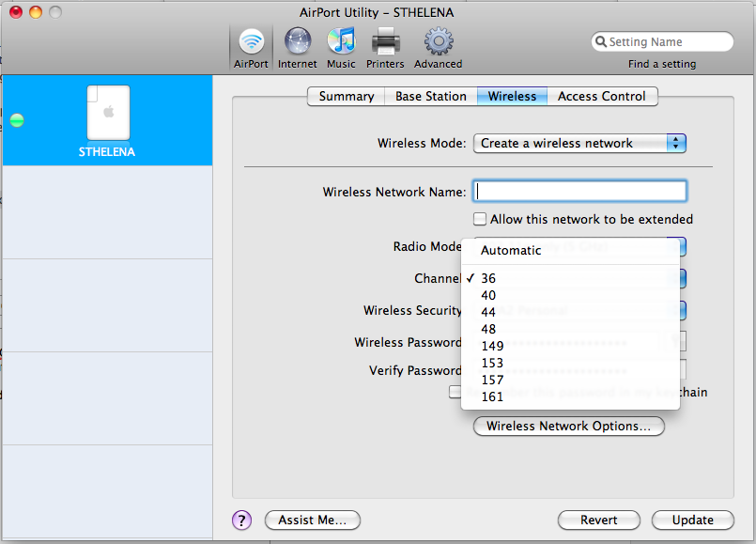Open the Internet settings pane
This screenshot has width=756, height=544.
point(297,45)
